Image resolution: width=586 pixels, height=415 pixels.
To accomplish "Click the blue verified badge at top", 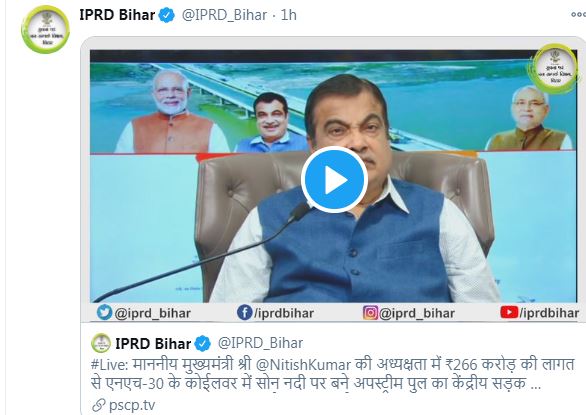I will tap(166, 15).
